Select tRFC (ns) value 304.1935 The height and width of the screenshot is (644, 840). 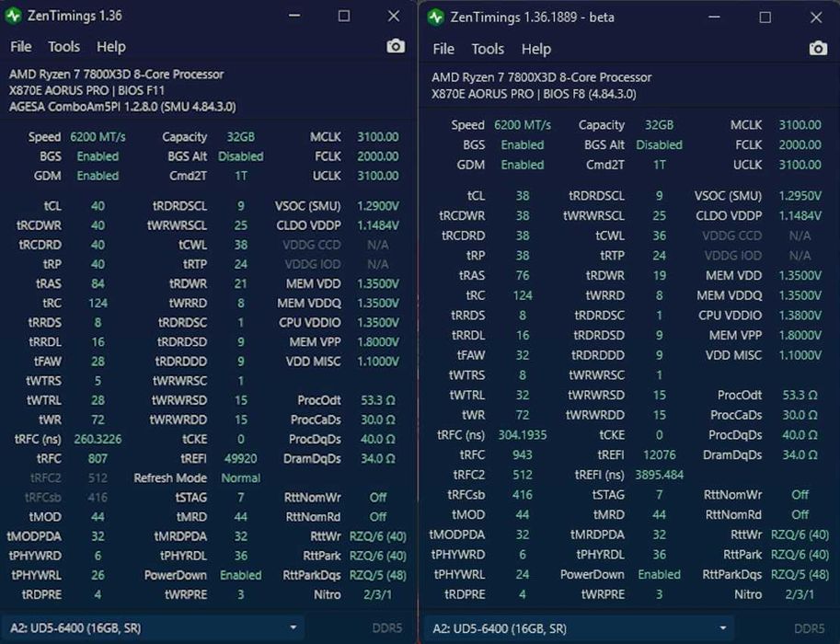pyautogui.click(x=523, y=434)
